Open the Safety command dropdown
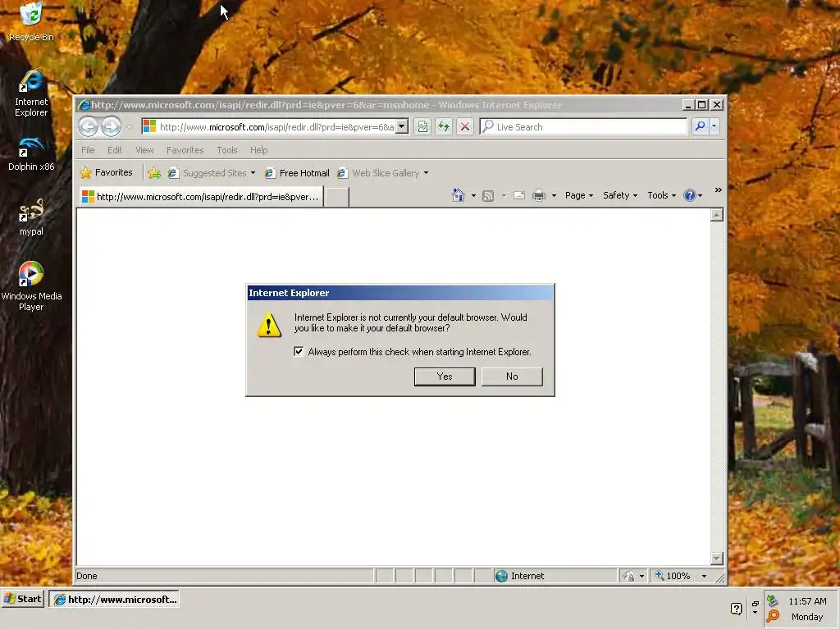Viewport: 840px width, 630px height. [620, 195]
